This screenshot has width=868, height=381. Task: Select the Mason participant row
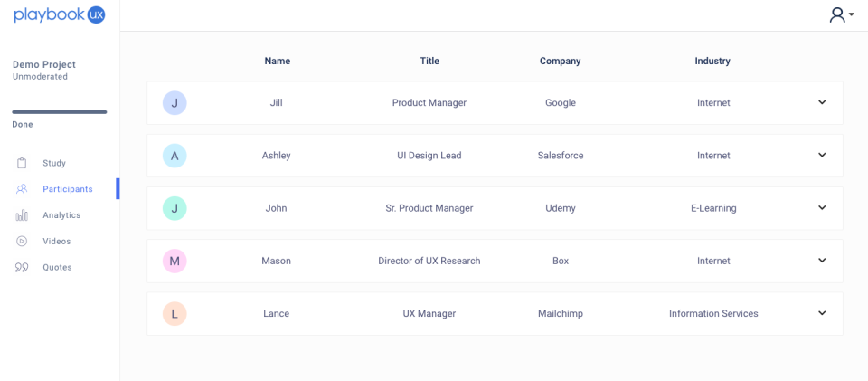495,261
